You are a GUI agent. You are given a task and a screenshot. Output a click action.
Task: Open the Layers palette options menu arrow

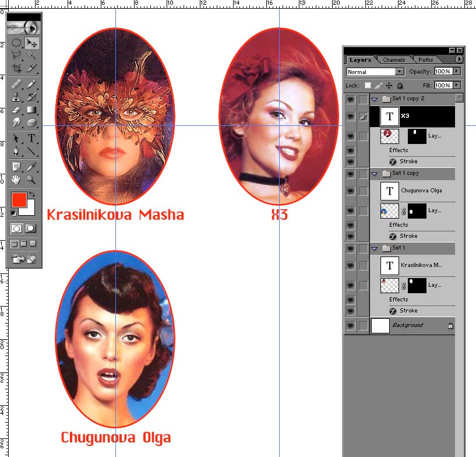point(459,59)
